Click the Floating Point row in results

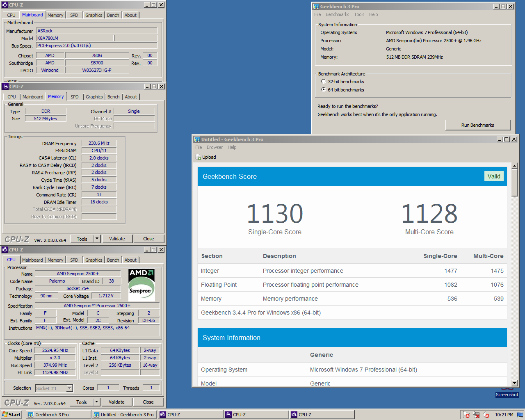(x=352, y=285)
